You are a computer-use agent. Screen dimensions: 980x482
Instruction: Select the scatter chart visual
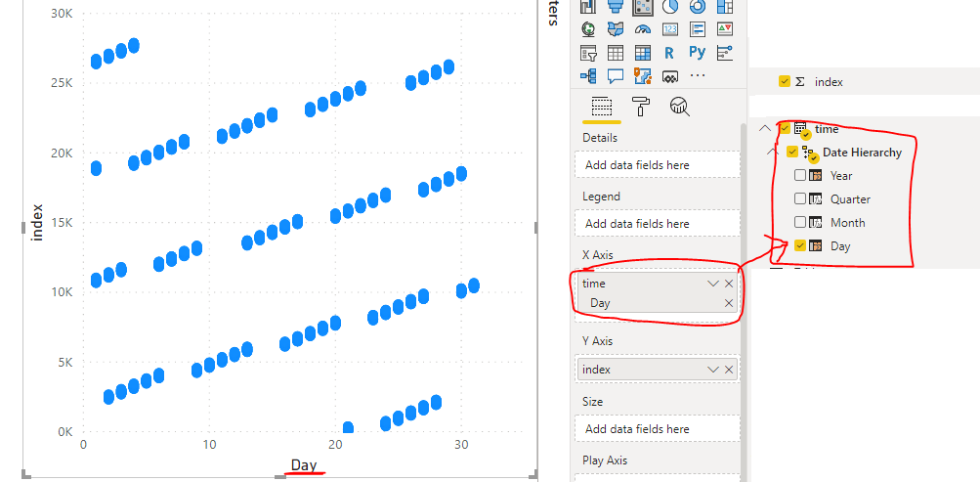click(643, 6)
